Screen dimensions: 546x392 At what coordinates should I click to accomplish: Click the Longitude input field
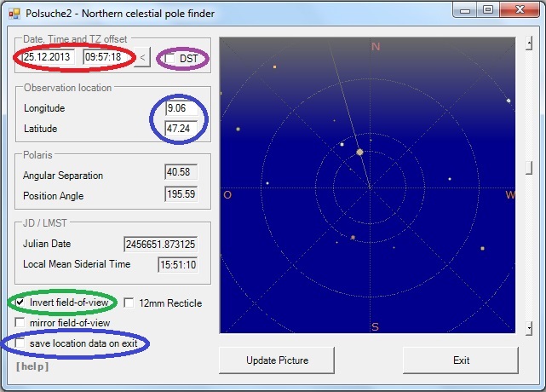pos(181,108)
